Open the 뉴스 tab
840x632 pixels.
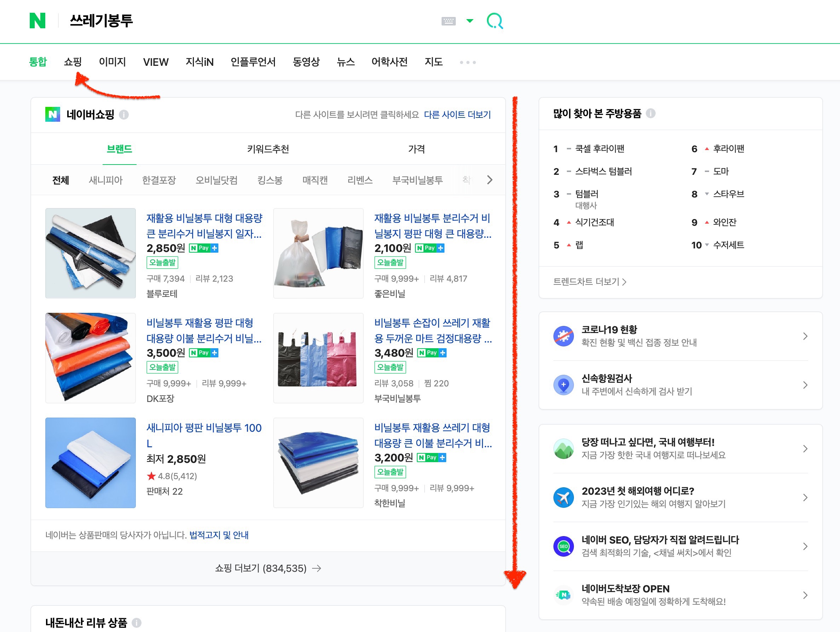346,62
